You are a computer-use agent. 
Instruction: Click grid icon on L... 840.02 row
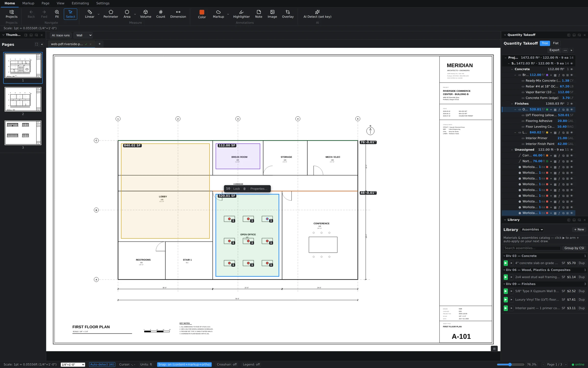click(567, 132)
